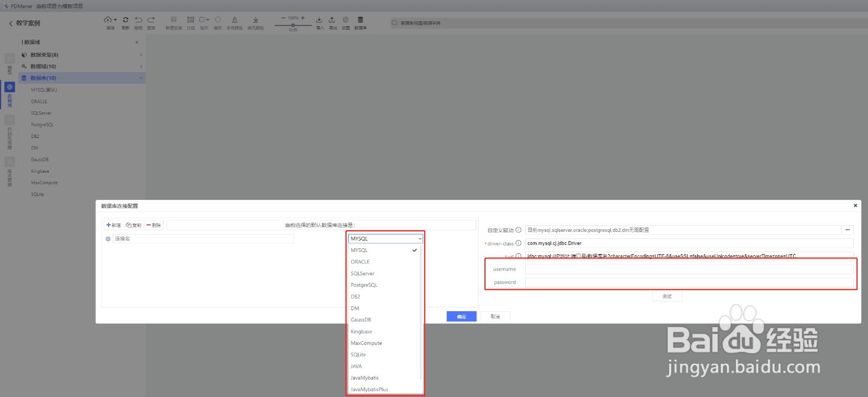
Task: Select DB2 in the sidebar tree
Action: 35,136
